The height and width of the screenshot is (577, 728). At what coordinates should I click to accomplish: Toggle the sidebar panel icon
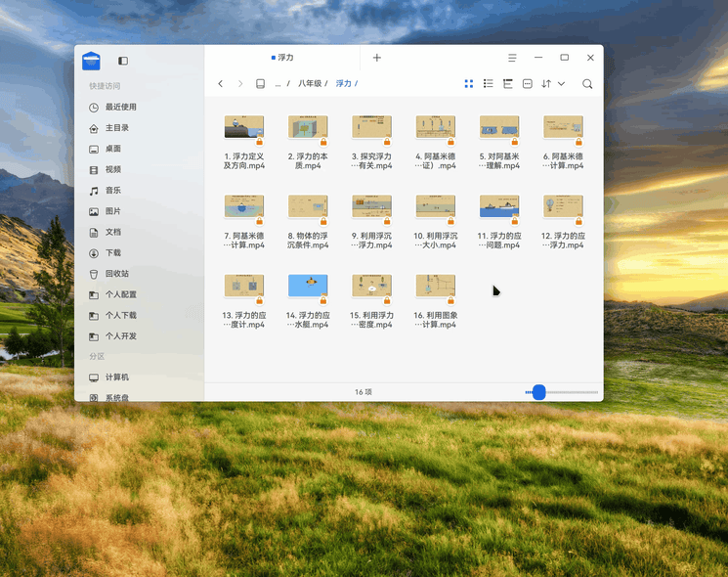point(123,61)
